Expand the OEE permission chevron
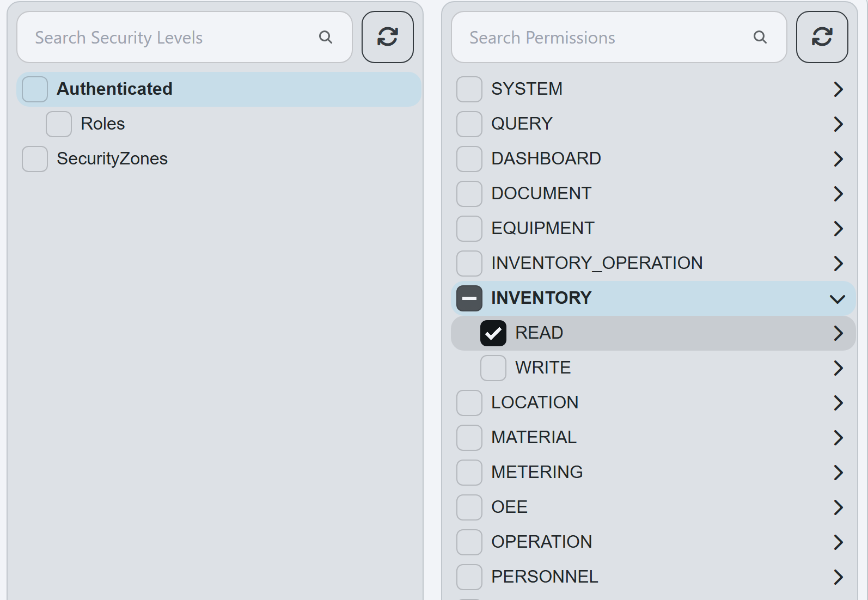 (838, 507)
